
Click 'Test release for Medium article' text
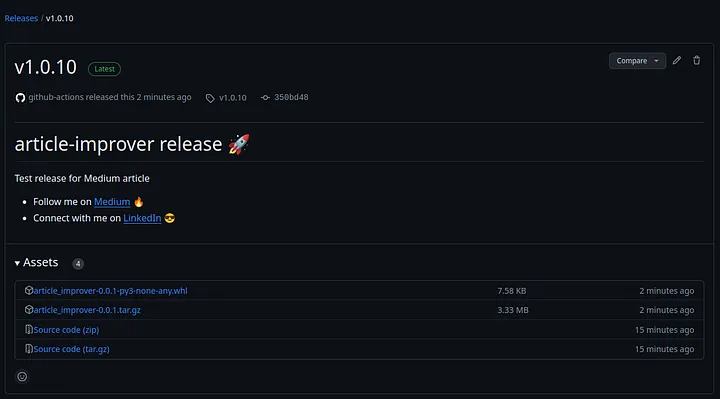coord(82,179)
